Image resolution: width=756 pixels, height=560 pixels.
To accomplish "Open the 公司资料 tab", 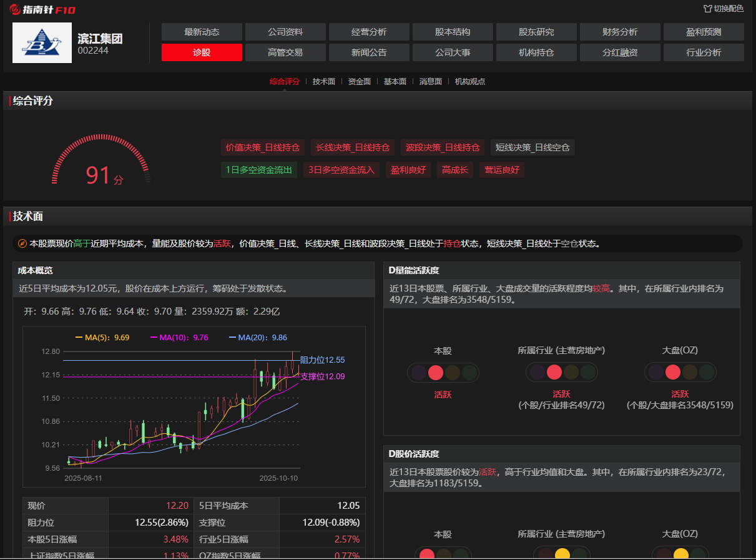I will click(x=285, y=32).
